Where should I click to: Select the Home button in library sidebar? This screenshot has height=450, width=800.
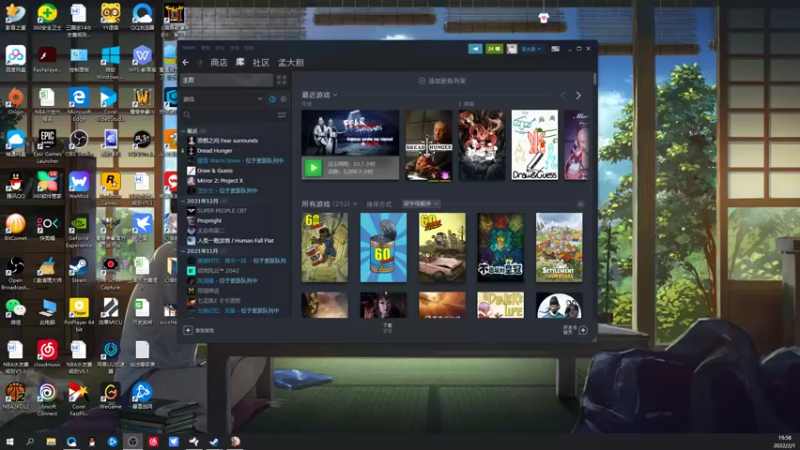pos(227,80)
